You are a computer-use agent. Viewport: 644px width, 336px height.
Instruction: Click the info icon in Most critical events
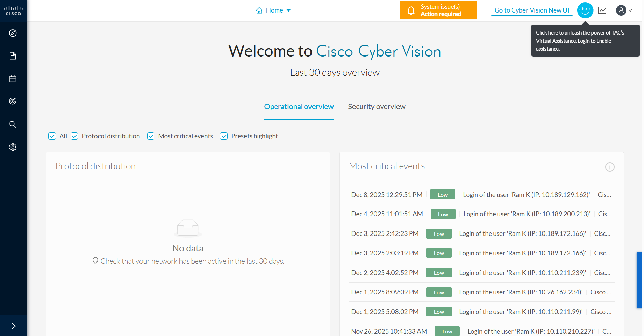pos(609,167)
